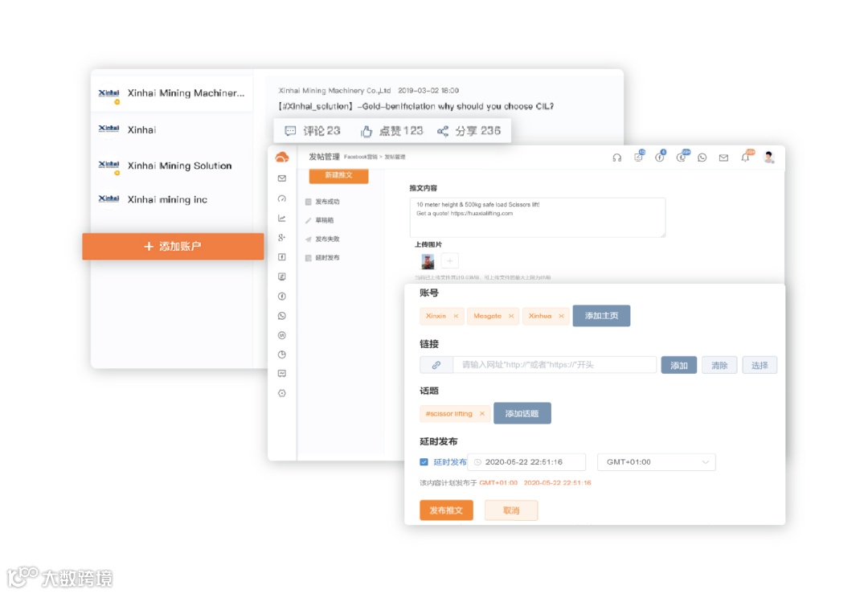Toggle the 延时发布 checkbox
This screenshot has height=594, width=868.
click(x=424, y=461)
